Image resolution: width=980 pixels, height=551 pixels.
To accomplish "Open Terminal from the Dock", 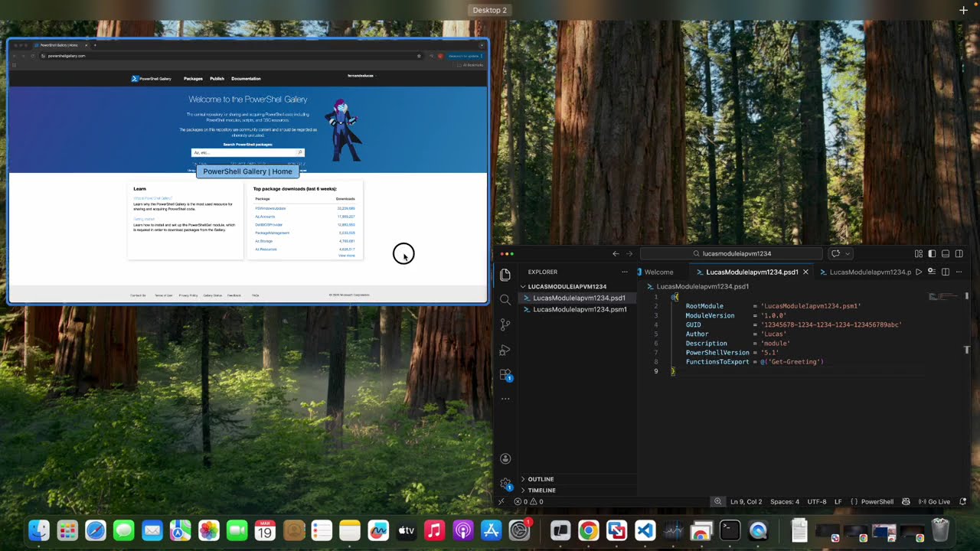I will pyautogui.click(x=730, y=530).
